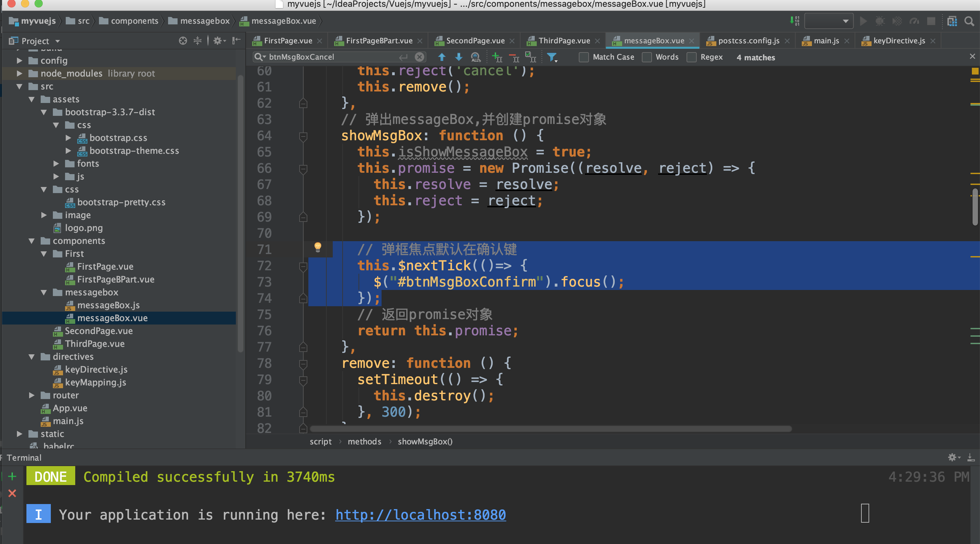Switch to the SecondPage.vue tab
The image size is (980, 544).
click(475, 41)
